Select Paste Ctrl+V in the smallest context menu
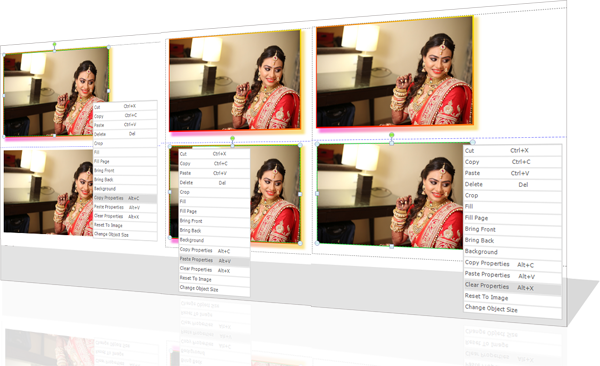This screenshot has height=366, width=600. 125,125
